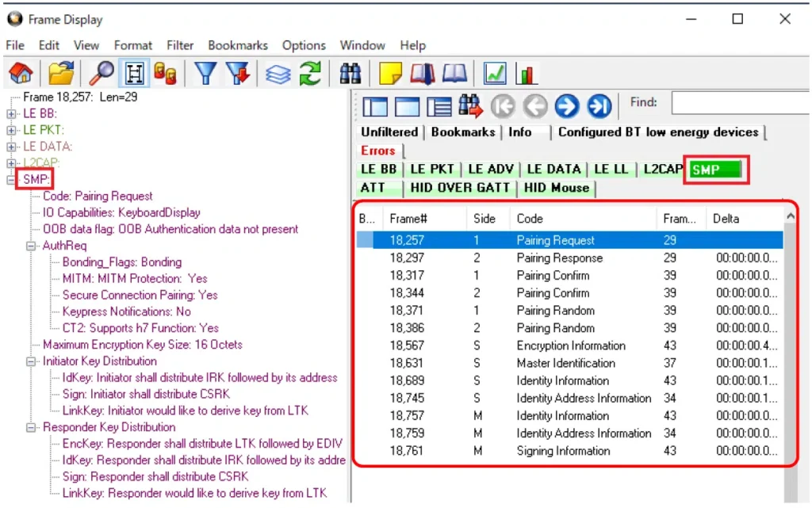
Task: Open the Filter menu
Action: click(181, 45)
